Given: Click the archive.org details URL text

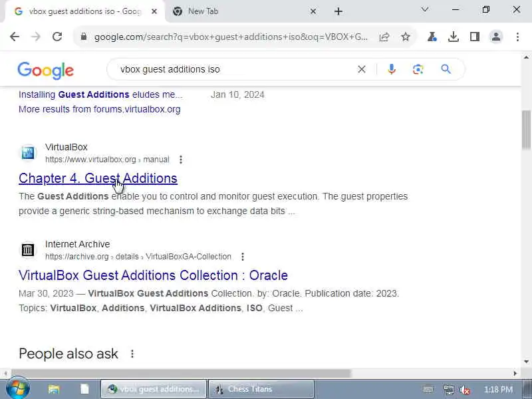Looking at the screenshot, I should pyautogui.click(x=138, y=257).
